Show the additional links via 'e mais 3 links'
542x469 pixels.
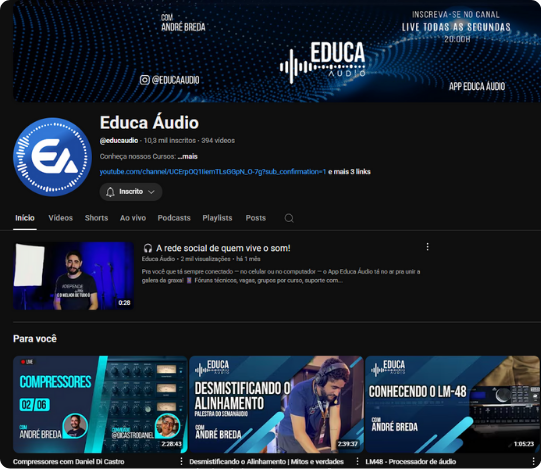(x=349, y=172)
